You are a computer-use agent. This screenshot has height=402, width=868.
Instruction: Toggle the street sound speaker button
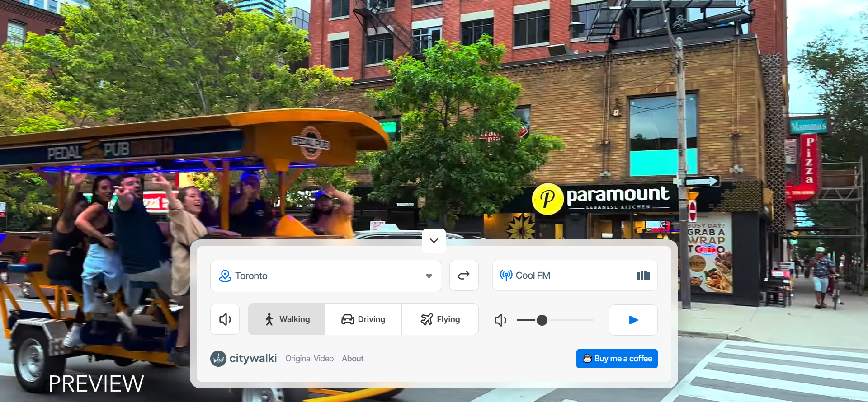pyautogui.click(x=225, y=319)
